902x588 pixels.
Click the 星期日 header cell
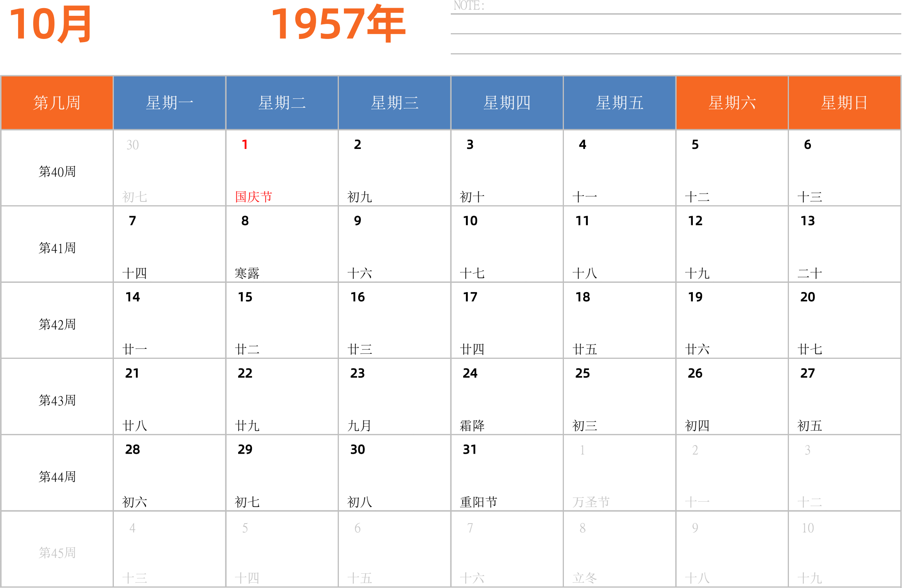point(844,103)
